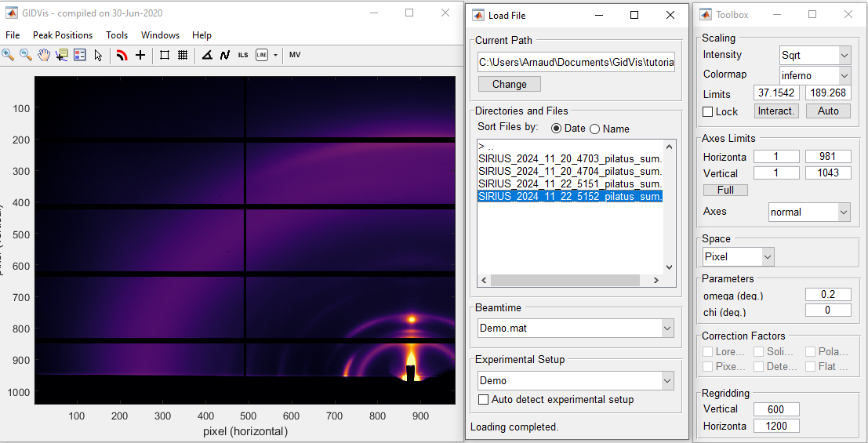Open the Intensity scaling dropdown

click(x=815, y=55)
